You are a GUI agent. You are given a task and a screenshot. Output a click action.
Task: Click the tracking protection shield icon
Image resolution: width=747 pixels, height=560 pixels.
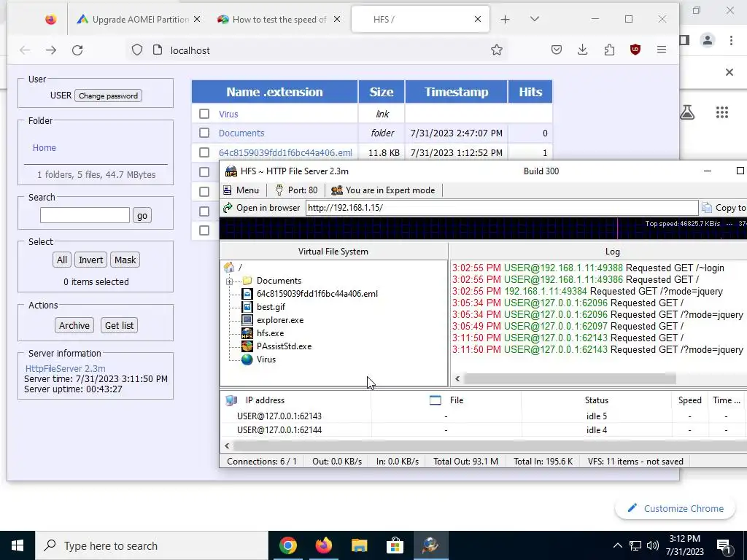(x=137, y=50)
